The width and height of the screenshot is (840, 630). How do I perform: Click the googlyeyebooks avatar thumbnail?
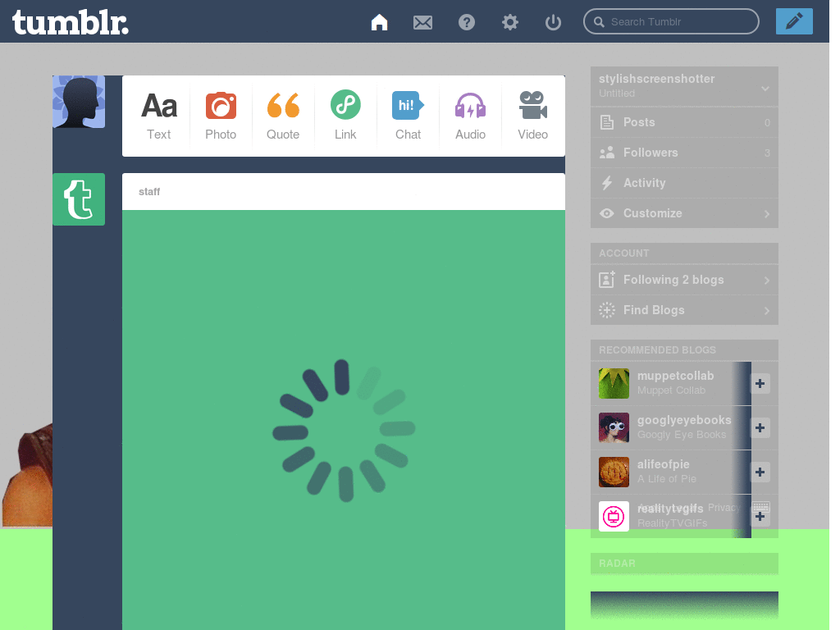pos(614,427)
